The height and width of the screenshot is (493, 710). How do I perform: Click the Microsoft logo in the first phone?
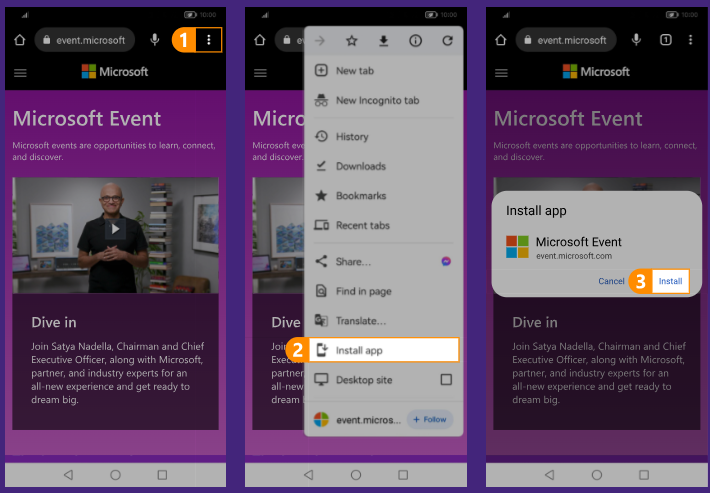click(x=115, y=72)
